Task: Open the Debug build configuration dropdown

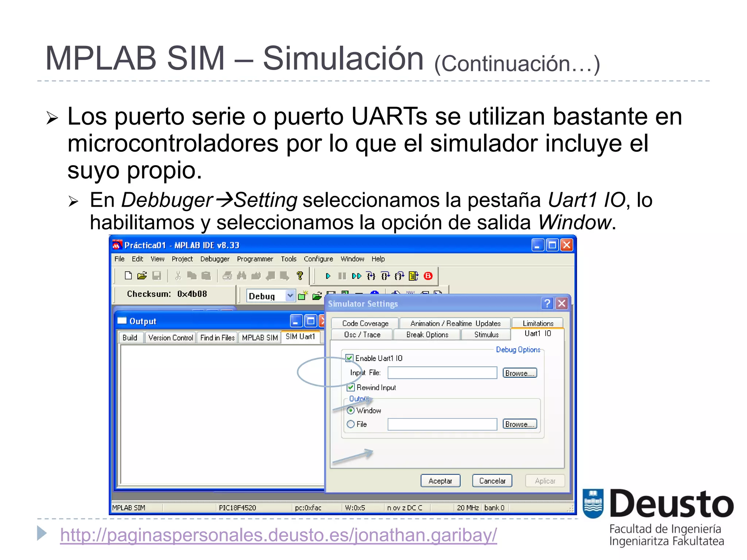Action: 290,296
